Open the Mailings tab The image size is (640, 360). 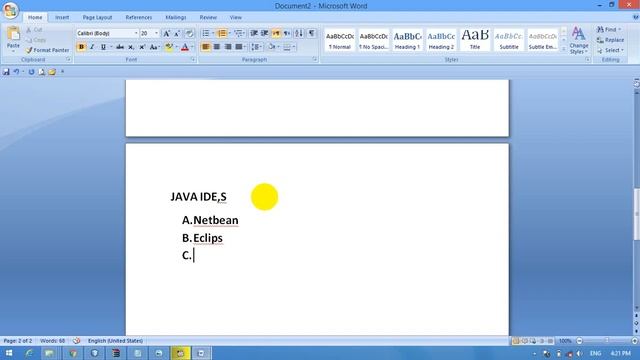click(x=176, y=18)
